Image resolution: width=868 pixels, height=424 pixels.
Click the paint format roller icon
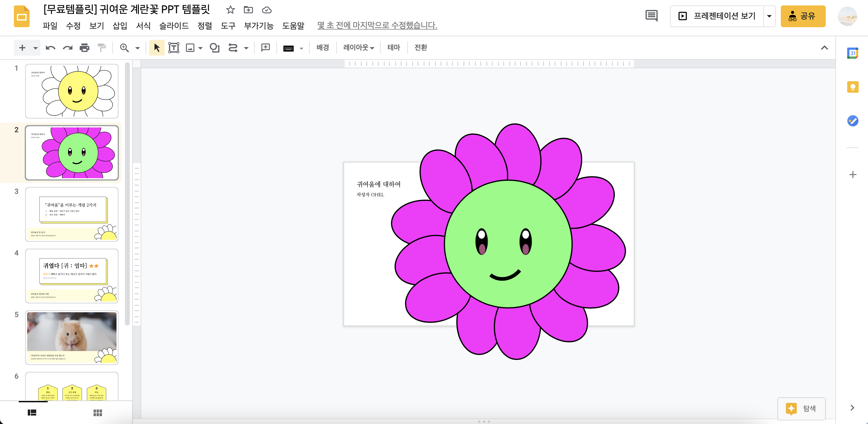[101, 48]
